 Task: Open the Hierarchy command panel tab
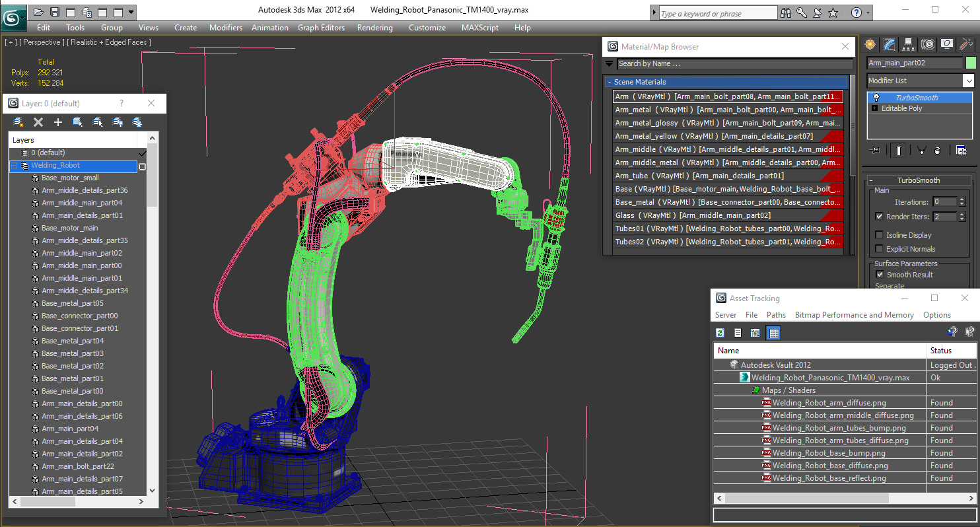point(909,44)
